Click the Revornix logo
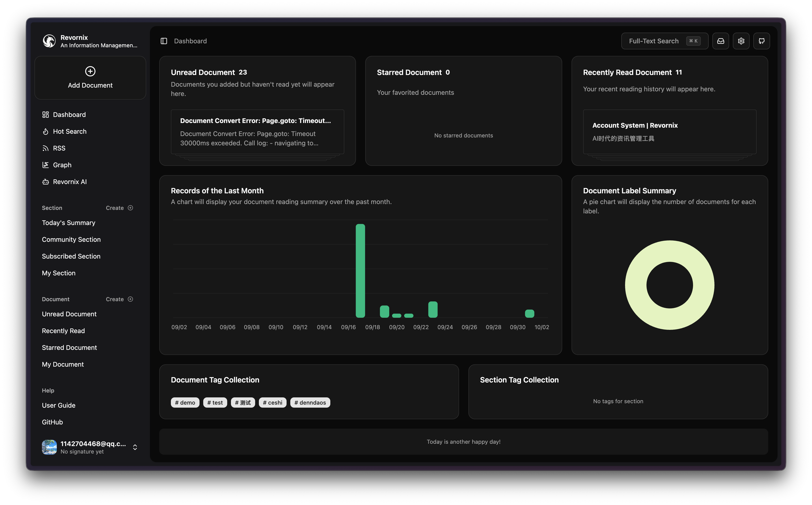Screen dimensions: 812x505 (49, 41)
